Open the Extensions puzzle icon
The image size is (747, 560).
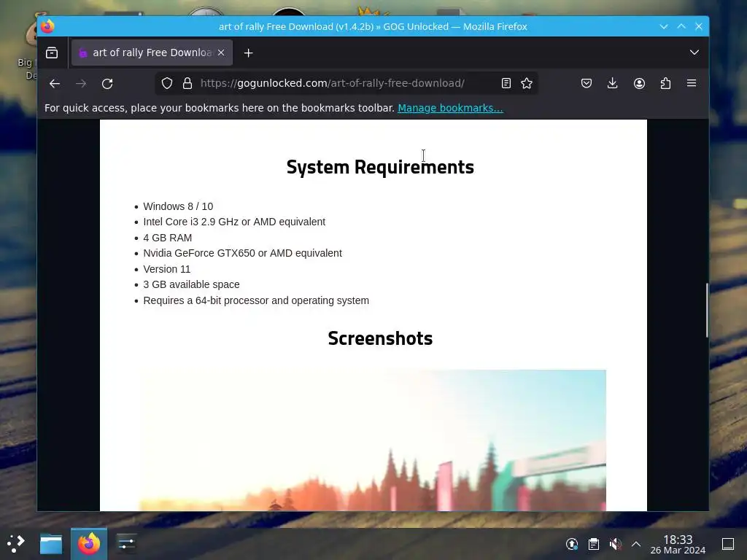pyautogui.click(x=665, y=83)
